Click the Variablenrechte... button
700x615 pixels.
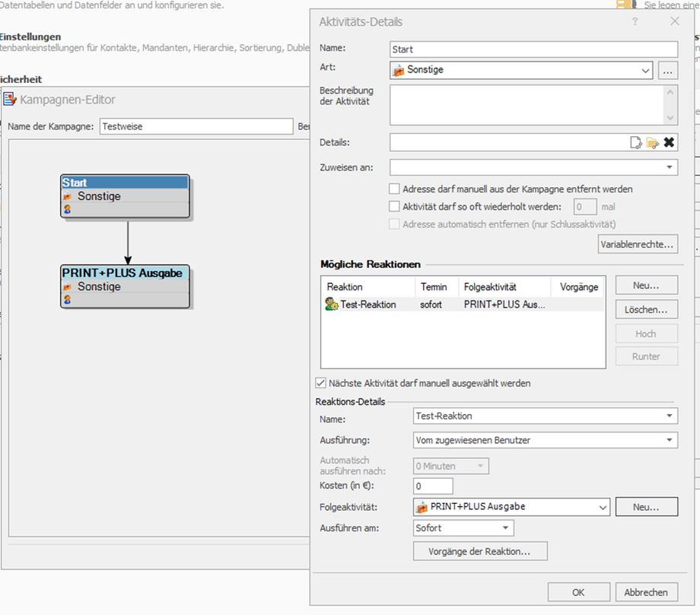coord(638,244)
